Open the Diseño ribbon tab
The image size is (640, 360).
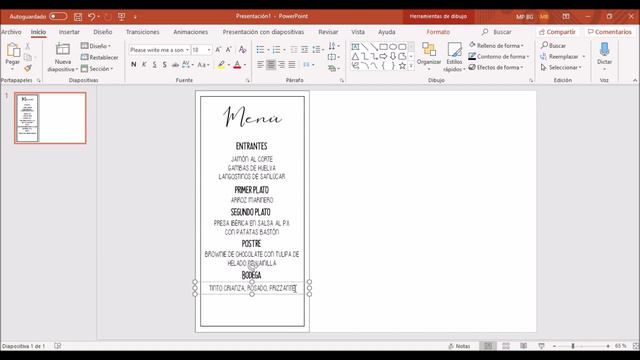point(102,32)
